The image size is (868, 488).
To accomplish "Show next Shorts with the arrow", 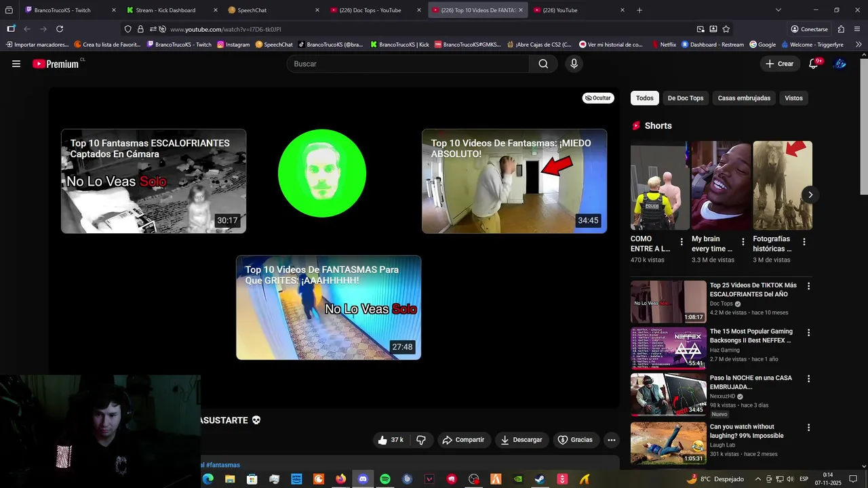I will (x=810, y=195).
